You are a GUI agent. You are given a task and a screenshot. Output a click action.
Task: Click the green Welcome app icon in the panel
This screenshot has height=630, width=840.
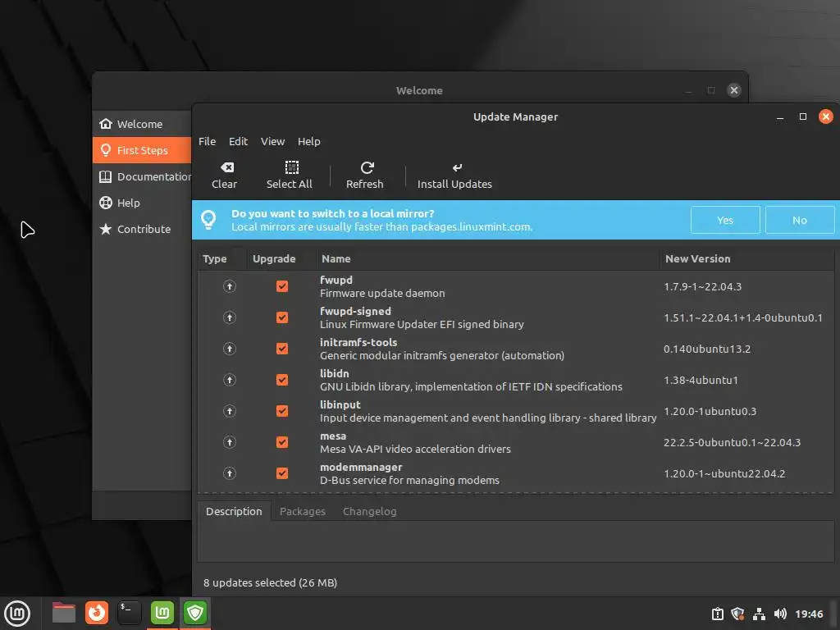coord(162,613)
